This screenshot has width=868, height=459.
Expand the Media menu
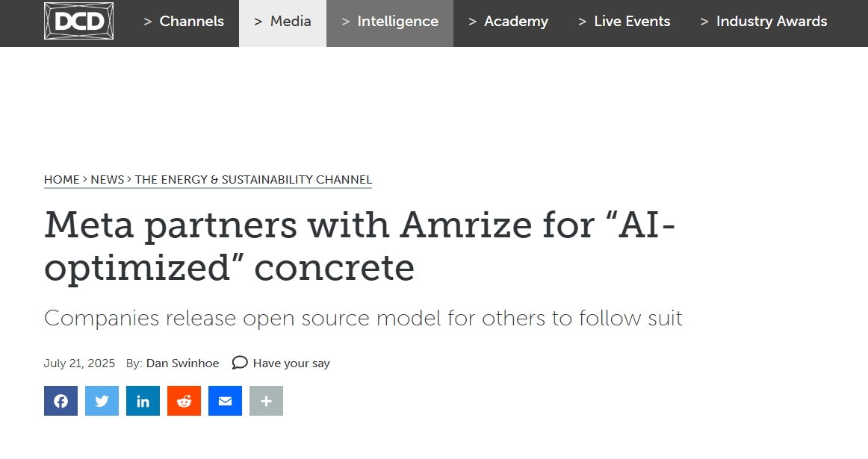(283, 22)
